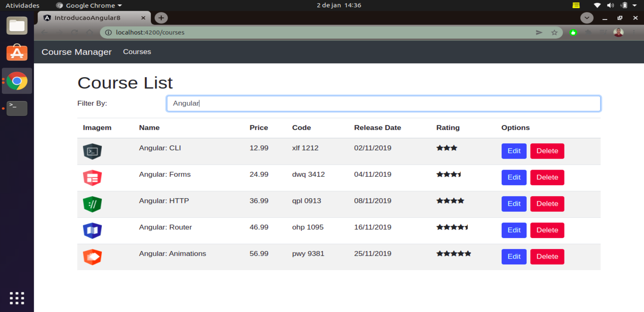Screen dimensions: 644x312
Task: Open a new tab with plus button
Action: point(161,18)
